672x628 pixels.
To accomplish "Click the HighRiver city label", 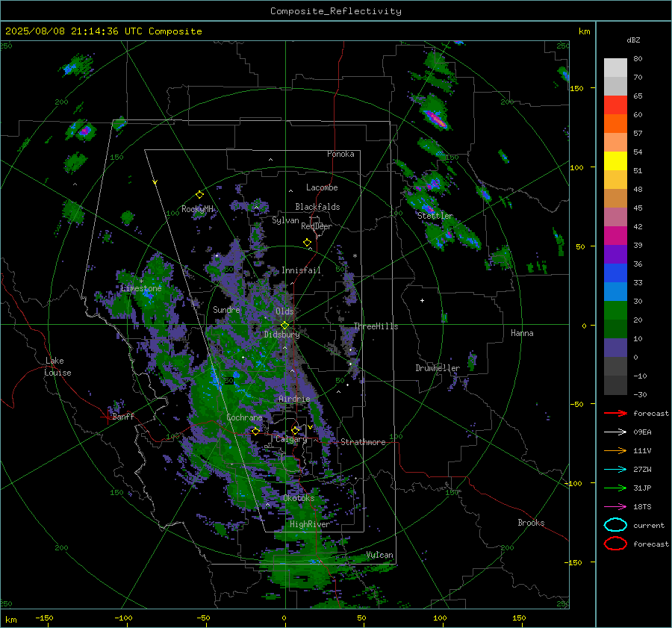I will click(x=309, y=524).
